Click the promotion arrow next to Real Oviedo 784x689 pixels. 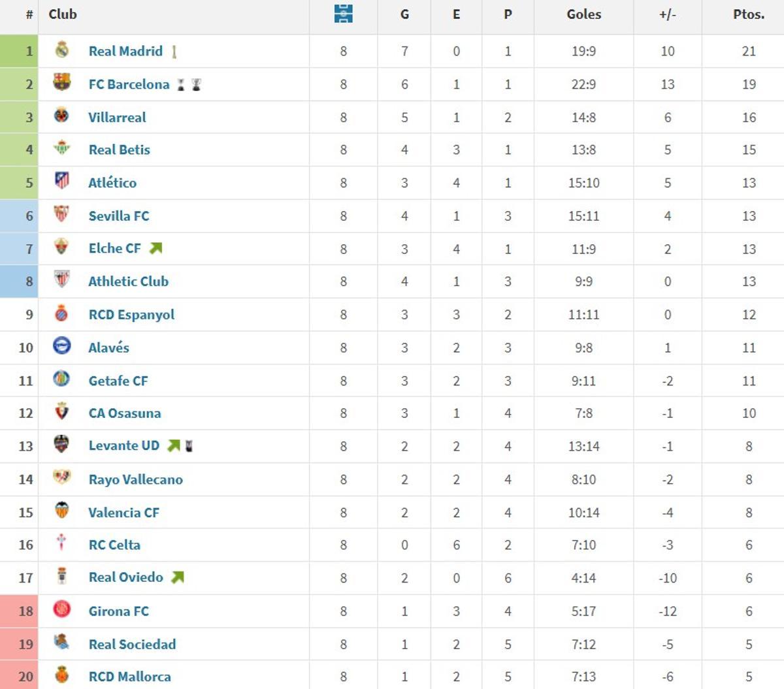[176, 577]
